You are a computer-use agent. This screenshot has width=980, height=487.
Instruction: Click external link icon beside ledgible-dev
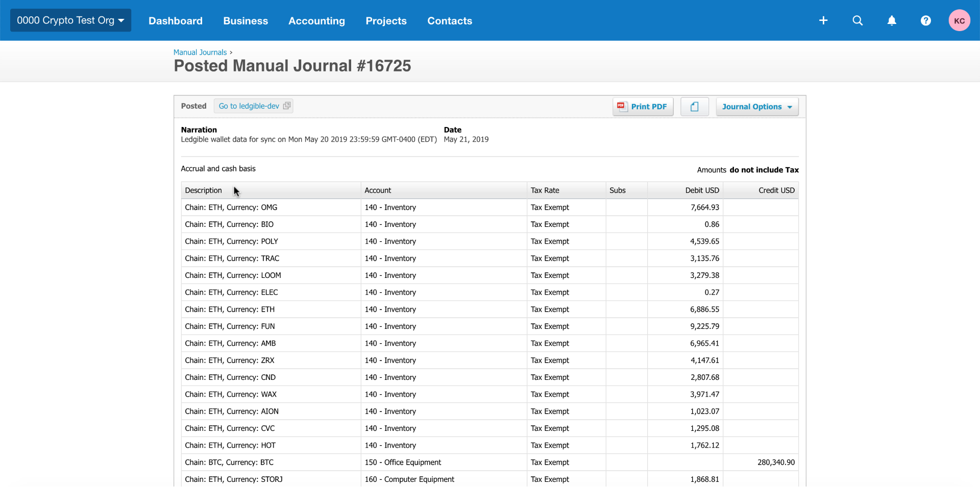[x=287, y=106]
